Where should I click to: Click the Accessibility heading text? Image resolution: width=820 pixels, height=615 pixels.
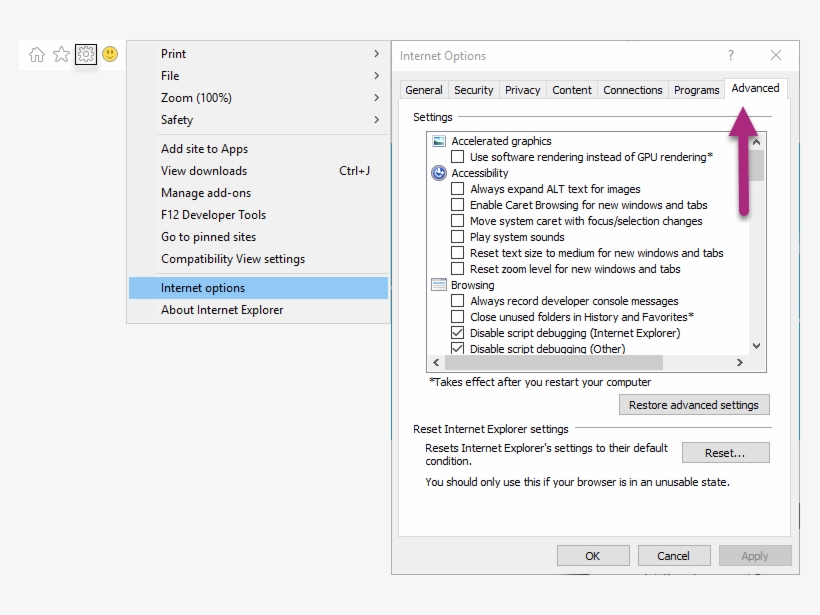coord(480,173)
